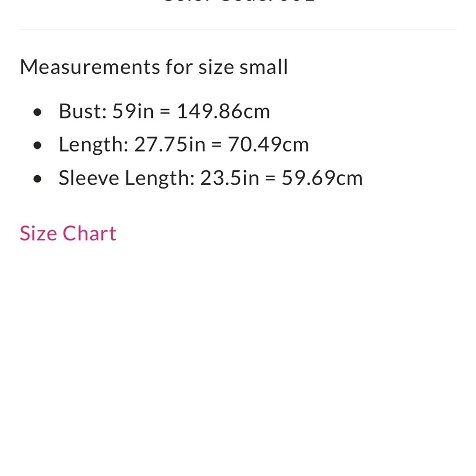Click the '149.86cm' bust conversion

point(223,111)
